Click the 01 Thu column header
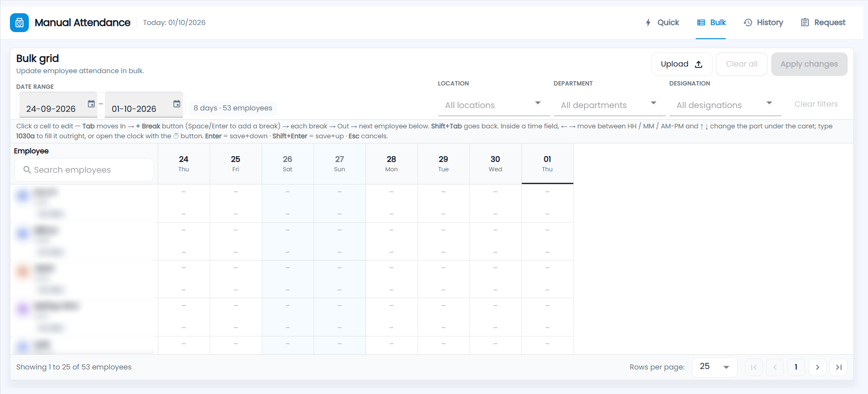The width and height of the screenshot is (868, 394). 547,164
